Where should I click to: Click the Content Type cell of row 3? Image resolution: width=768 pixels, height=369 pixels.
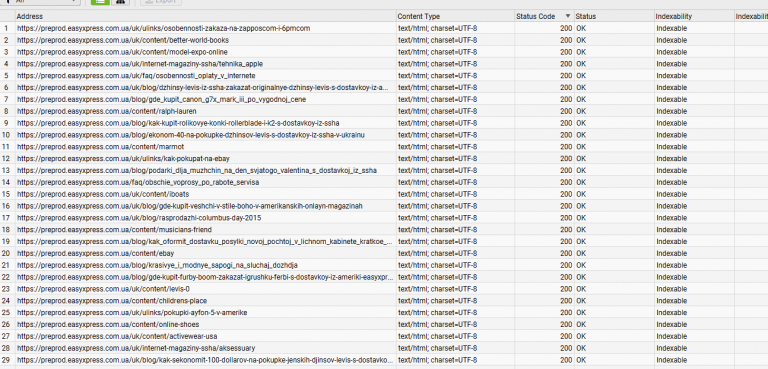coord(437,52)
